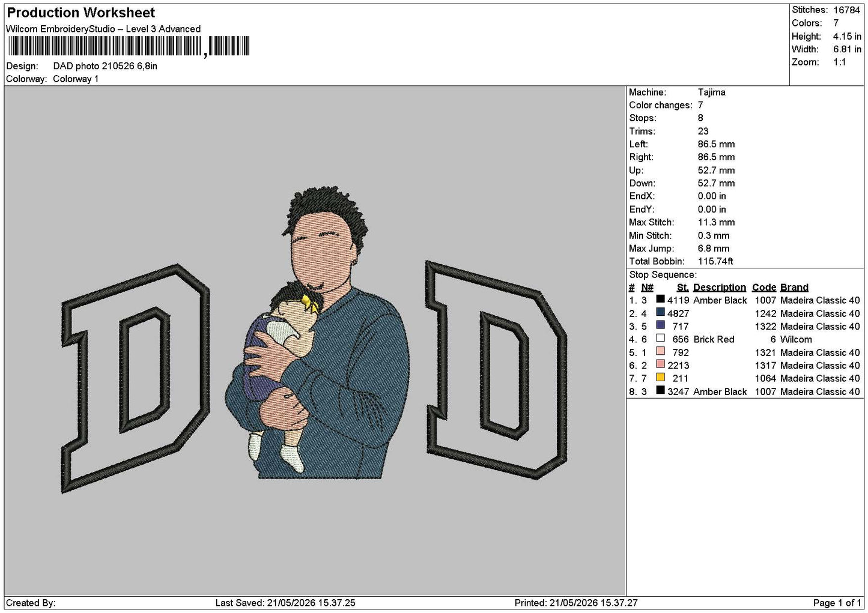The width and height of the screenshot is (868, 613).
Task: Click the dark blue swatch for thread 4827
Action: click(x=660, y=312)
